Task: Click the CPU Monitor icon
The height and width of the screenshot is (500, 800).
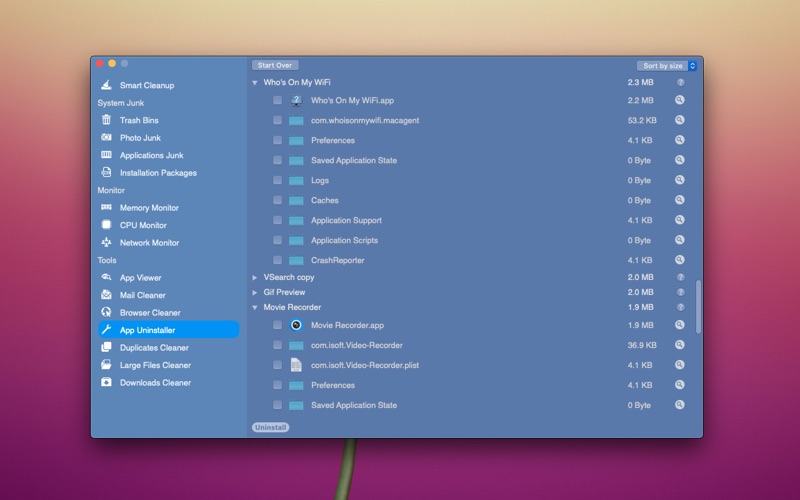Action: pyautogui.click(x=106, y=224)
